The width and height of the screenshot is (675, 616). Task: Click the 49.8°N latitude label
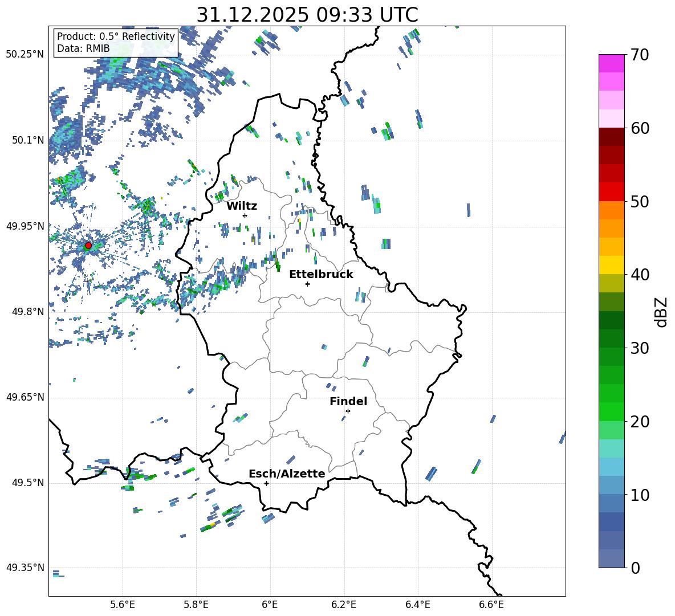pos(28,312)
